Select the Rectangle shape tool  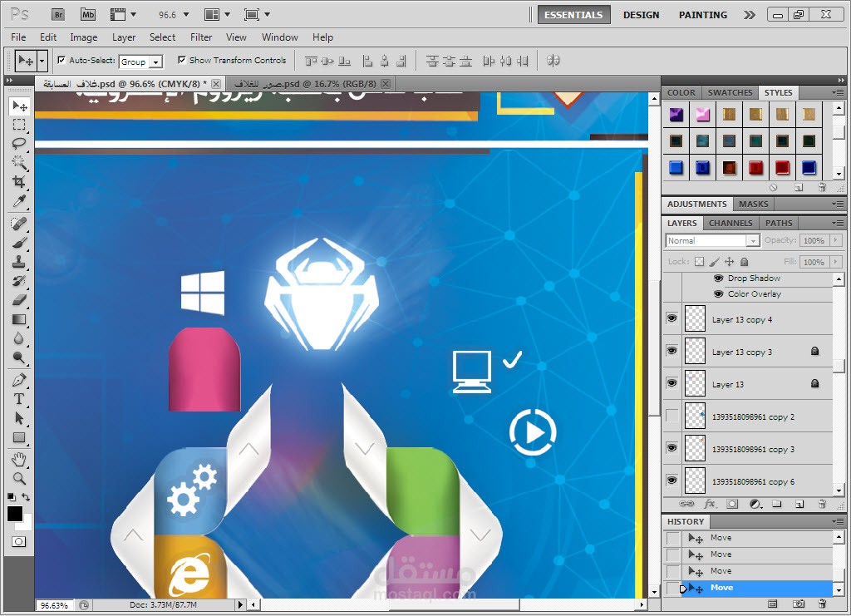pyautogui.click(x=20, y=437)
